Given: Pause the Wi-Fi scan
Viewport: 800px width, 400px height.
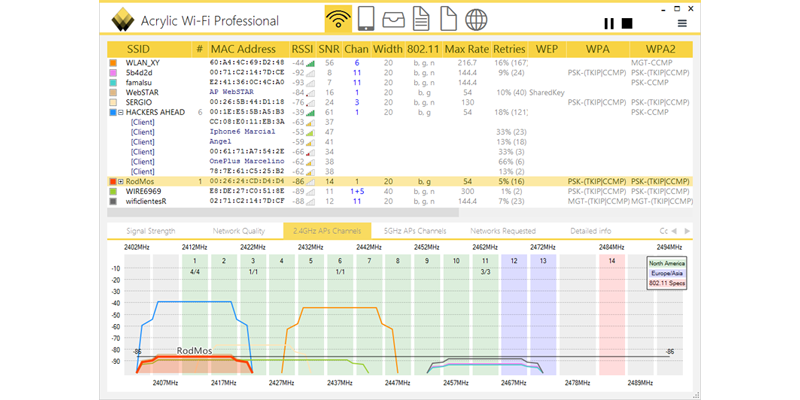Looking at the screenshot, I should click(609, 22).
